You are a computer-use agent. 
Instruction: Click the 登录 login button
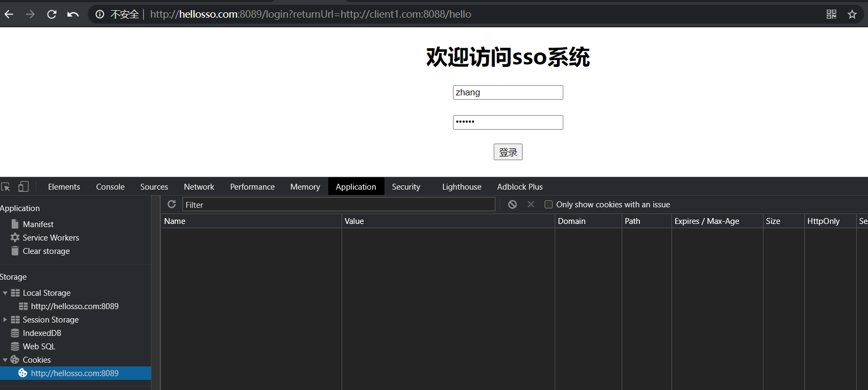click(508, 152)
